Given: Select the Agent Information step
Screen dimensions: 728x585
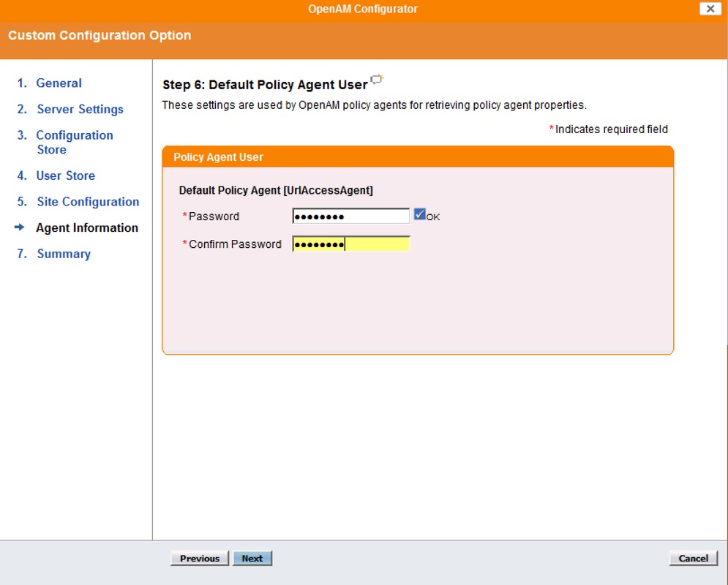Looking at the screenshot, I should click(86, 227).
